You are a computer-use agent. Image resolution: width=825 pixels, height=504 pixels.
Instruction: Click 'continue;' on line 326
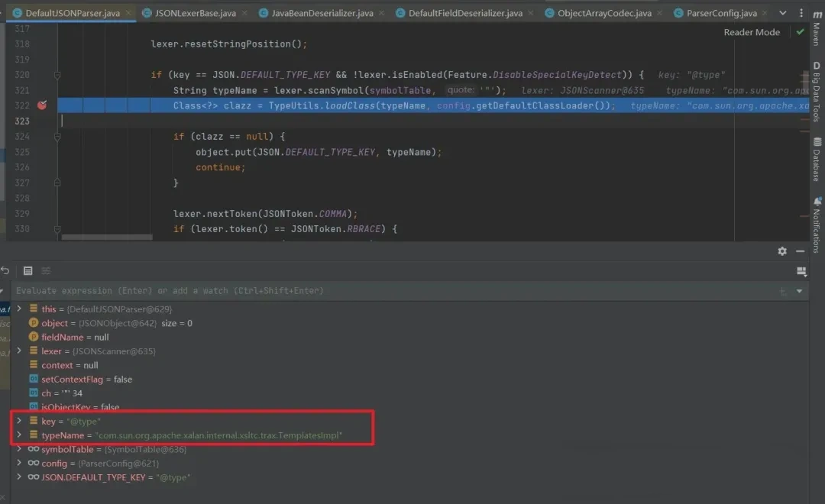(x=221, y=167)
